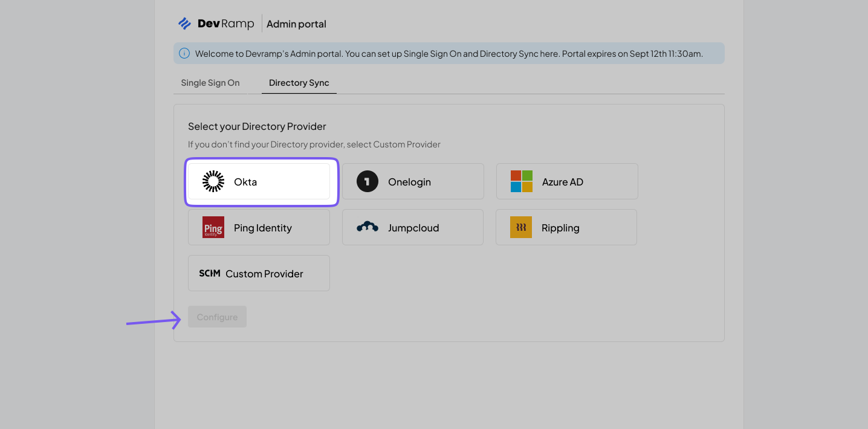868x429 pixels.
Task: Click the DevRamp logo icon
Action: (184, 24)
